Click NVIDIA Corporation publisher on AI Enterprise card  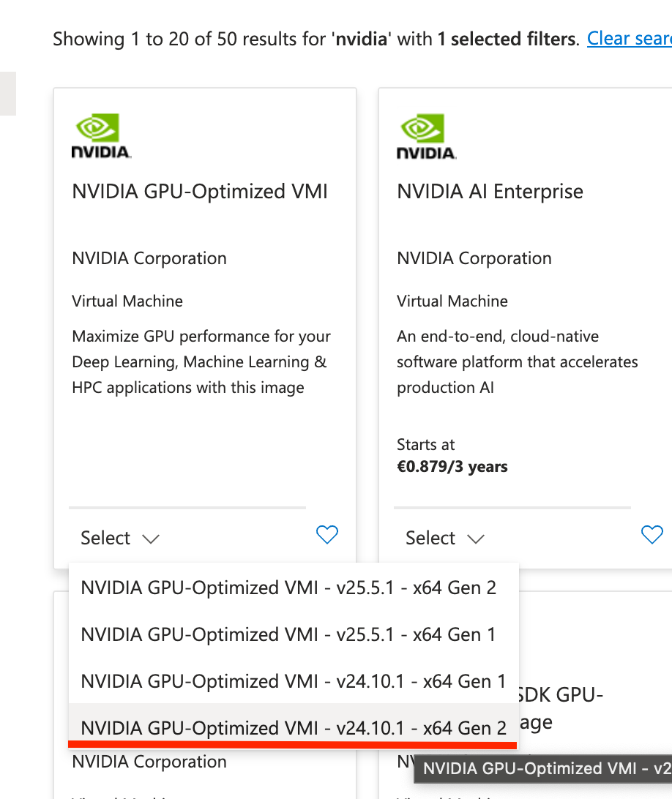point(474,258)
